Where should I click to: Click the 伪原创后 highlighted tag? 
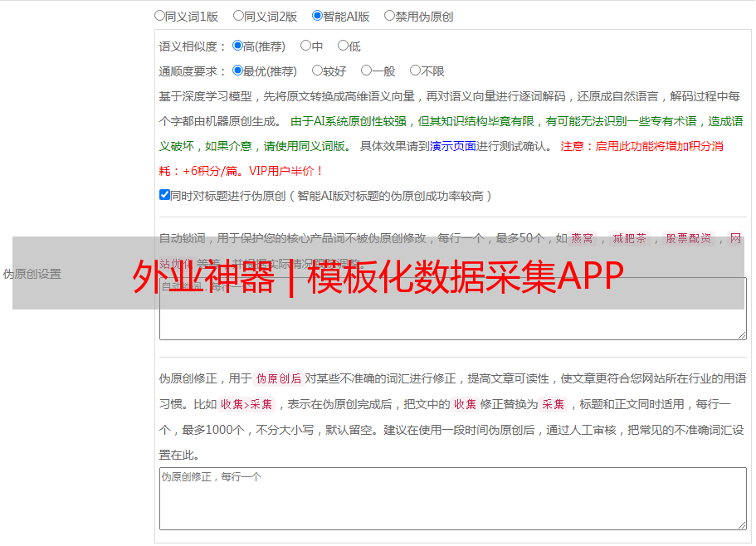279,378
